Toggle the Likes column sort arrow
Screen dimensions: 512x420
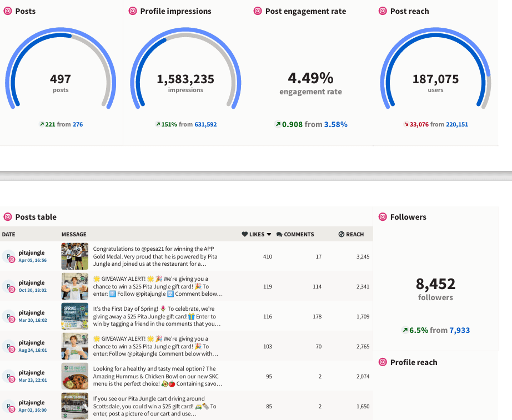pos(269,235)
